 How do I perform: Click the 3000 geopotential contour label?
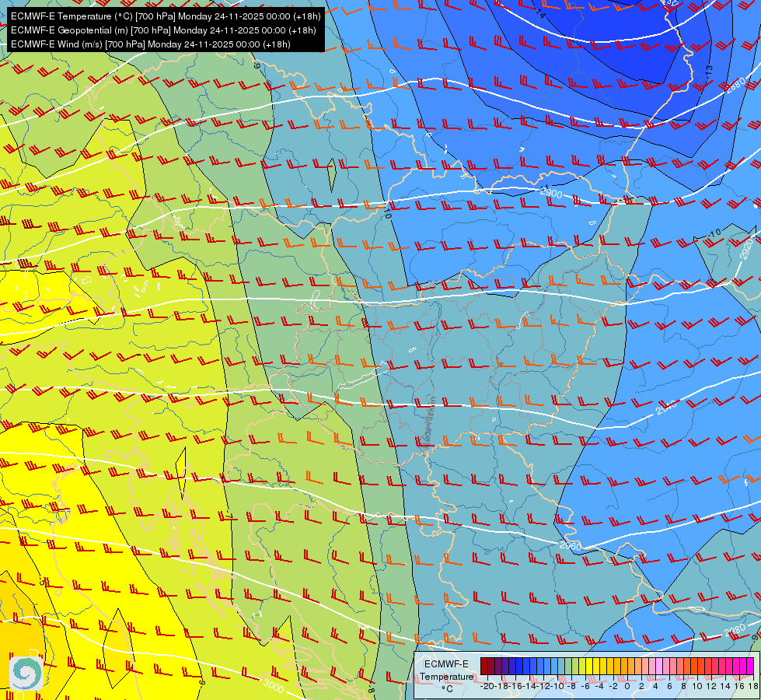click(x=274, y=685)
